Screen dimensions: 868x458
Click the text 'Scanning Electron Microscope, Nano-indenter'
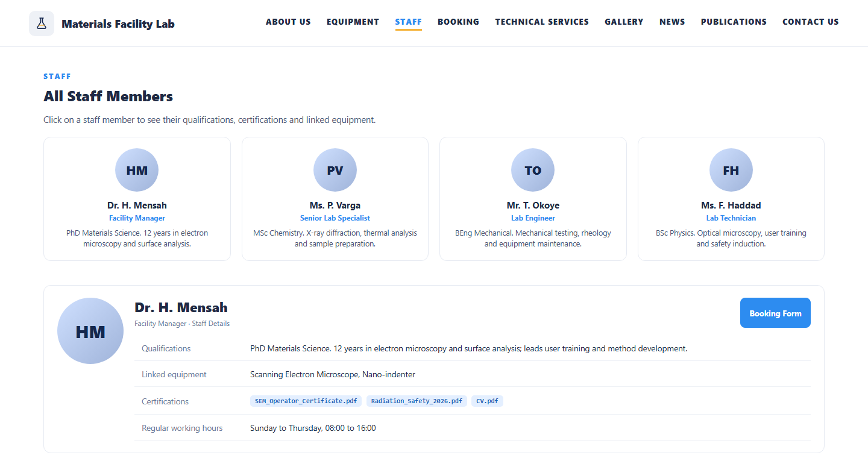333,374
